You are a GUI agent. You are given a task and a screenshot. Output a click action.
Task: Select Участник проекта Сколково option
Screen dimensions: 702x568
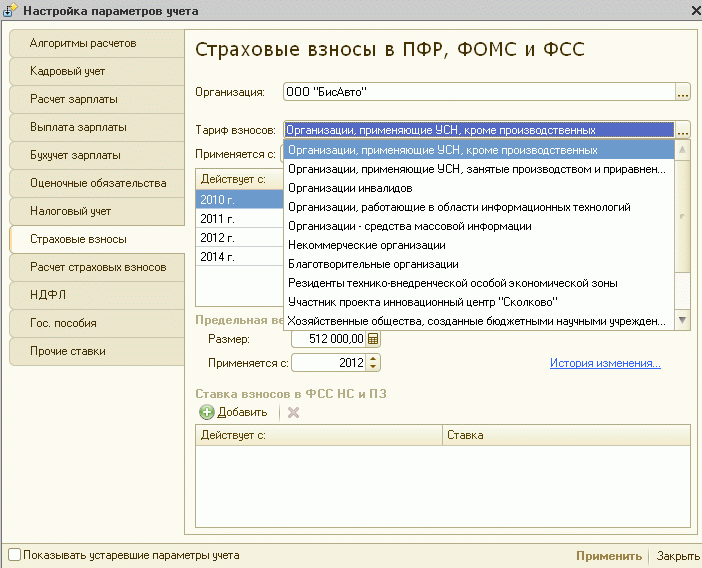tap(422, 302)
